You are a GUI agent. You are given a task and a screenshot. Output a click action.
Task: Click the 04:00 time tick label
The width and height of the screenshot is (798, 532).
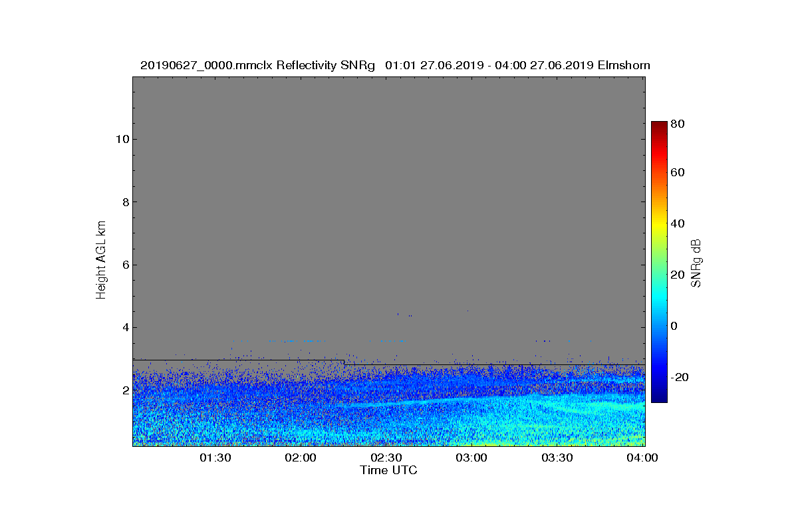click(x=643, y=458)
